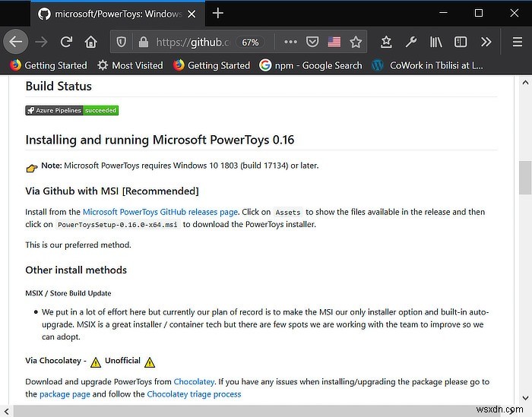Screen dimensions: 532x417
Task: Click the Azure Pipelines succeeded badge
Action: [x=72, y=111]
